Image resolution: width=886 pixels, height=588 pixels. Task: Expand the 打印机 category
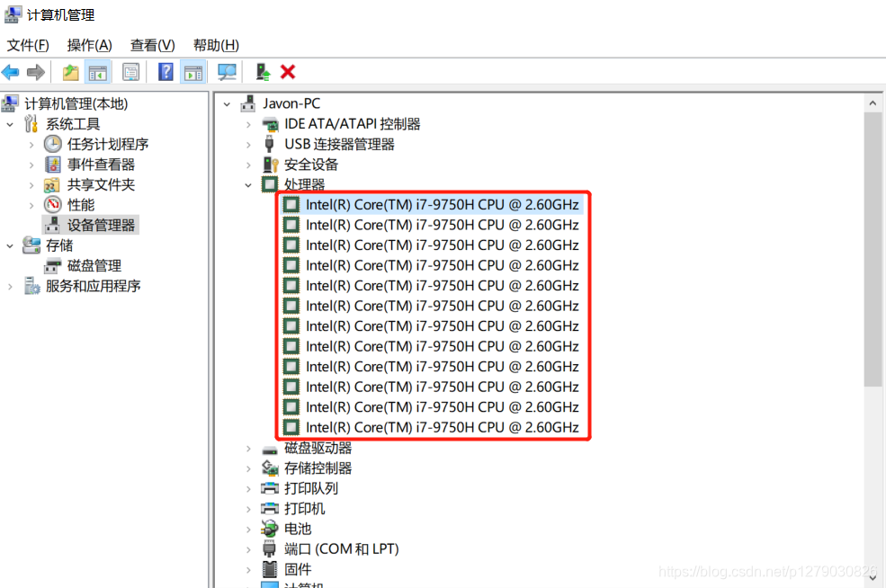point(248,509)
